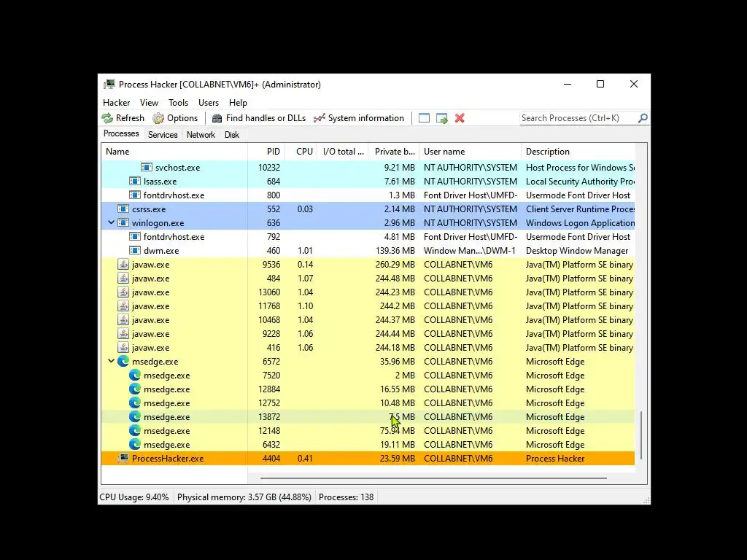Click the CPU Usage status bar entry
The width and height of the screenshot is (747, 560).
[x=134, y=497]
